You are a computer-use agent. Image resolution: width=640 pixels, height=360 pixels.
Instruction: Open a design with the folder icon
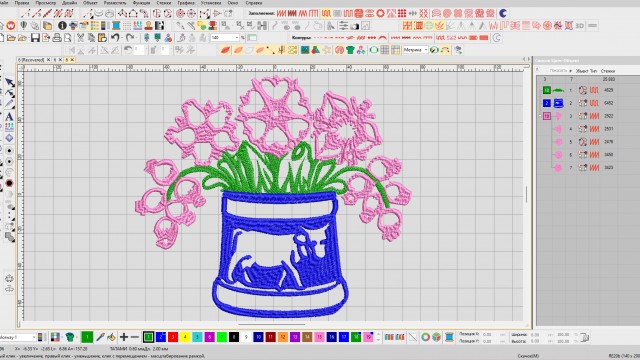tap(11, 38)
